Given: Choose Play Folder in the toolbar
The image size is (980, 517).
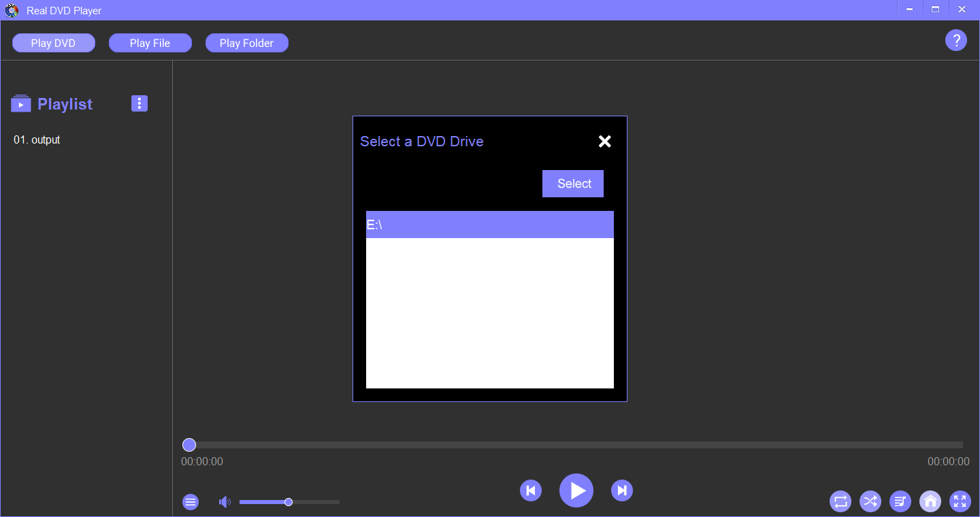Looking at the screenshot, I should (x=246, y=43).
